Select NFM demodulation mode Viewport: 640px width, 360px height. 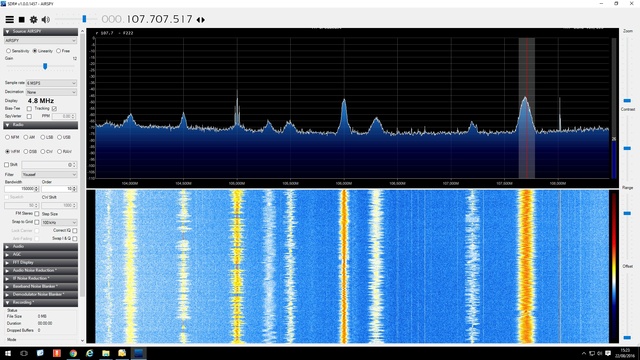pyautogui.click(x=7, y=137)
